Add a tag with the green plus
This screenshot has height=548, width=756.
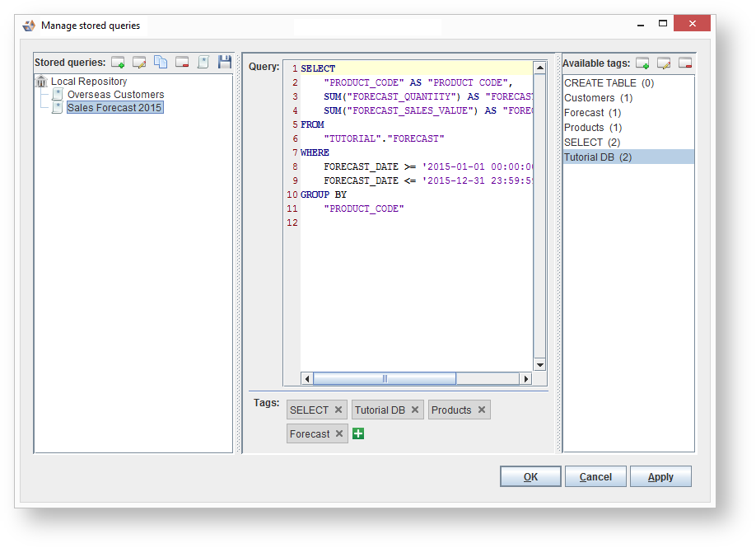(358, 433)
